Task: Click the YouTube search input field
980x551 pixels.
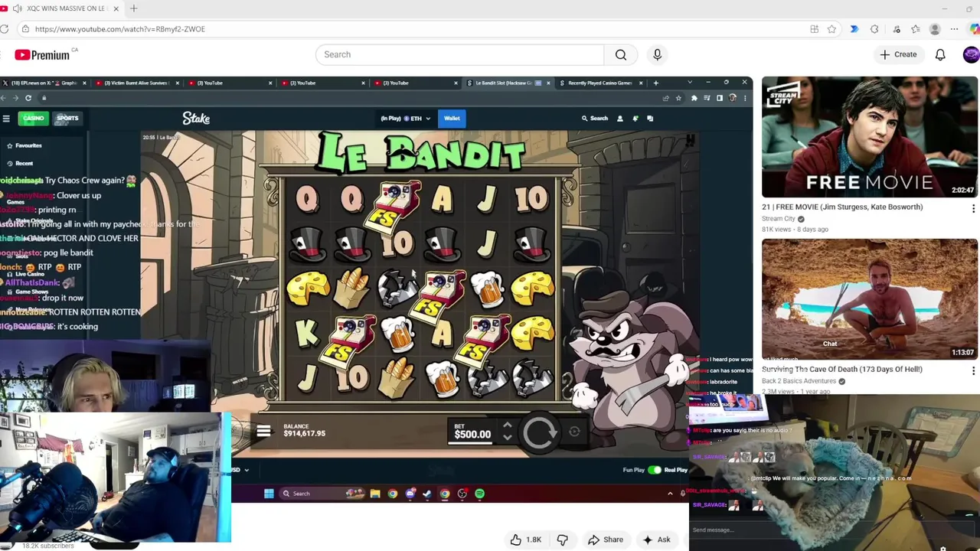Action: tap(459, 54)
